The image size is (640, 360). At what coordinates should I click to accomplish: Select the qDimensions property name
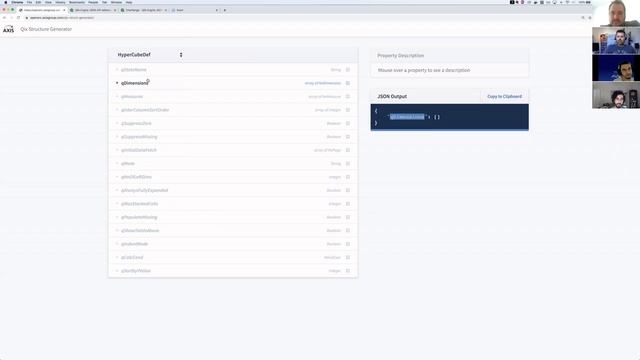click(x=135, y=83)
